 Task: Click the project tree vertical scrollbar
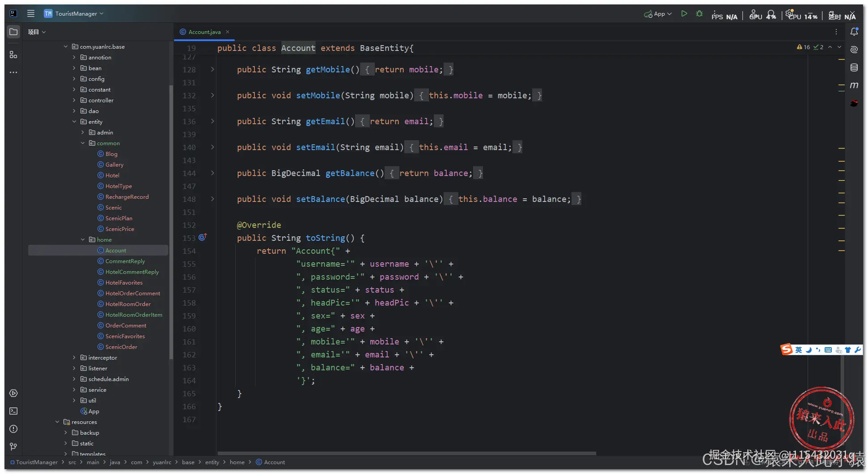tap(171, 222)
